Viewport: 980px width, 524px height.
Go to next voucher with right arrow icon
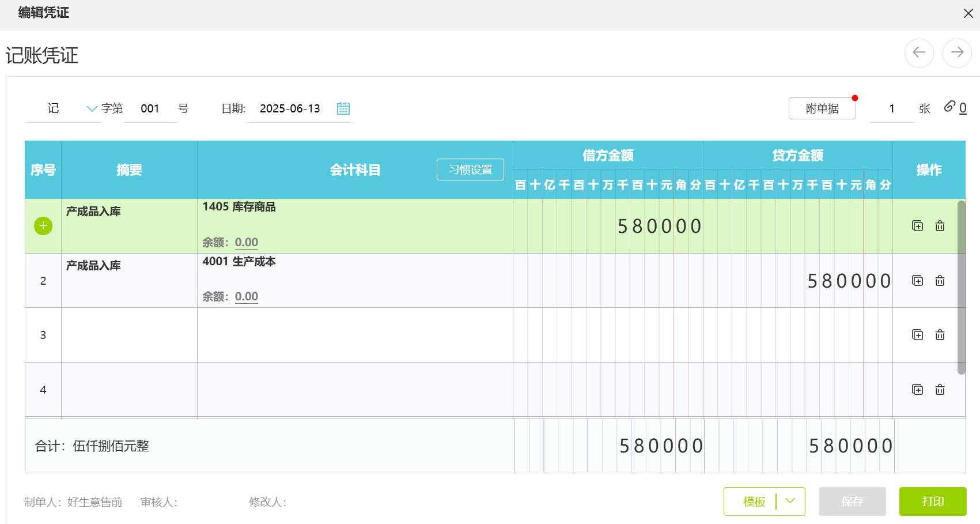957,52
